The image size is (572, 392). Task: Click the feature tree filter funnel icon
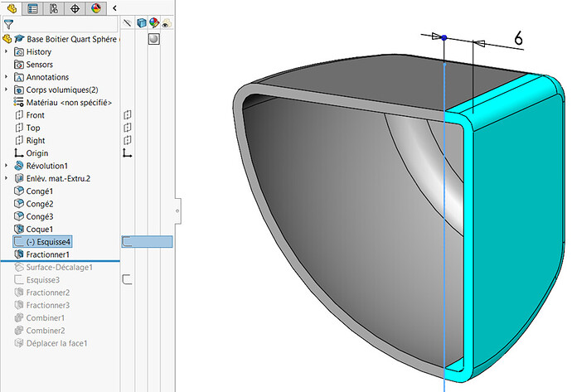coord(8,24)
